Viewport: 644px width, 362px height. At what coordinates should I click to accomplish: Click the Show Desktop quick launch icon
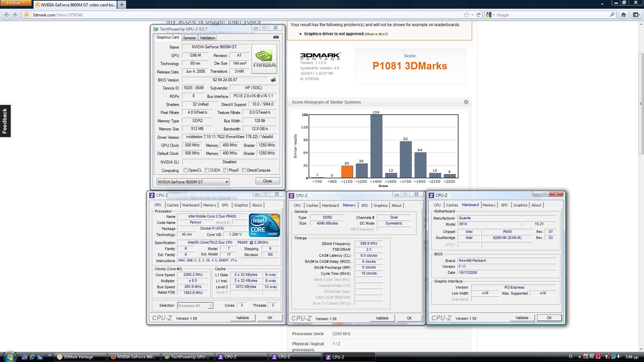click(24, 357)
